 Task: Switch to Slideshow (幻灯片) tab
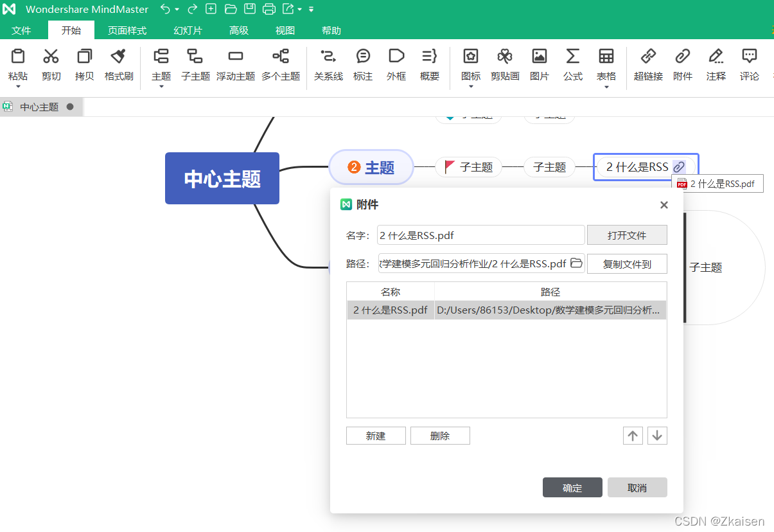tap(188, 30)
